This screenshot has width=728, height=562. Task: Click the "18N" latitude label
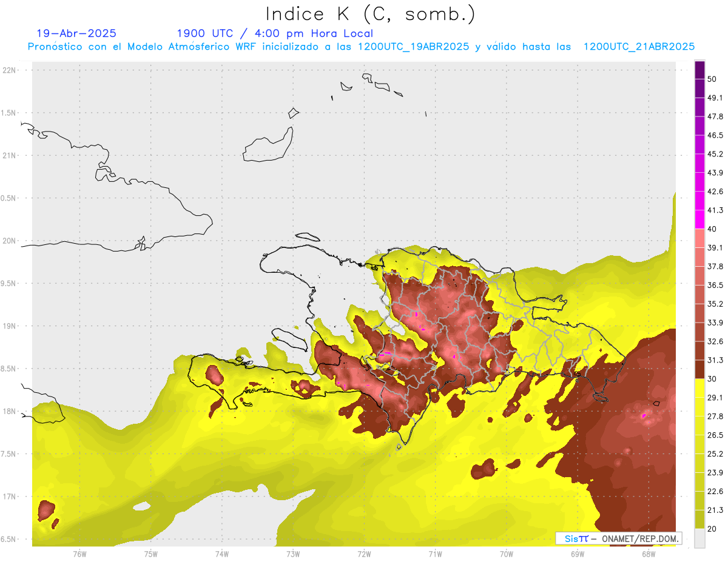tap(9, 412)
